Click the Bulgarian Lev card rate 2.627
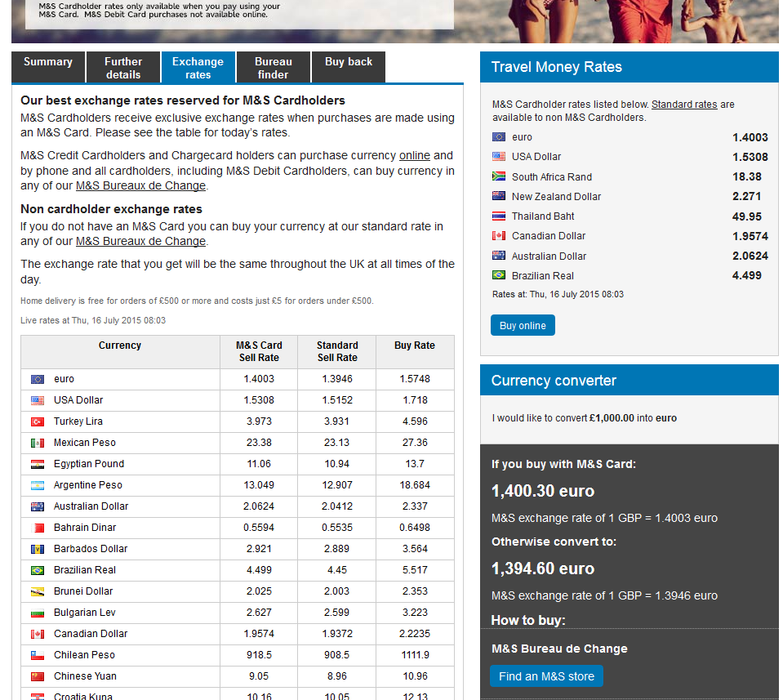 point(259,613)
